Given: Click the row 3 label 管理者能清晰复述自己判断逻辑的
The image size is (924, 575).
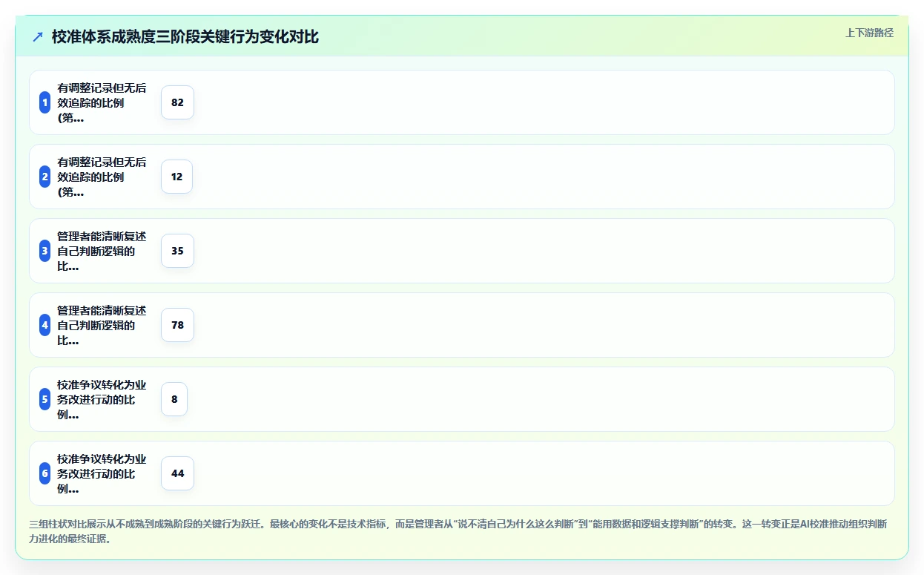Looking at the screenshot, I should point(102,251).
